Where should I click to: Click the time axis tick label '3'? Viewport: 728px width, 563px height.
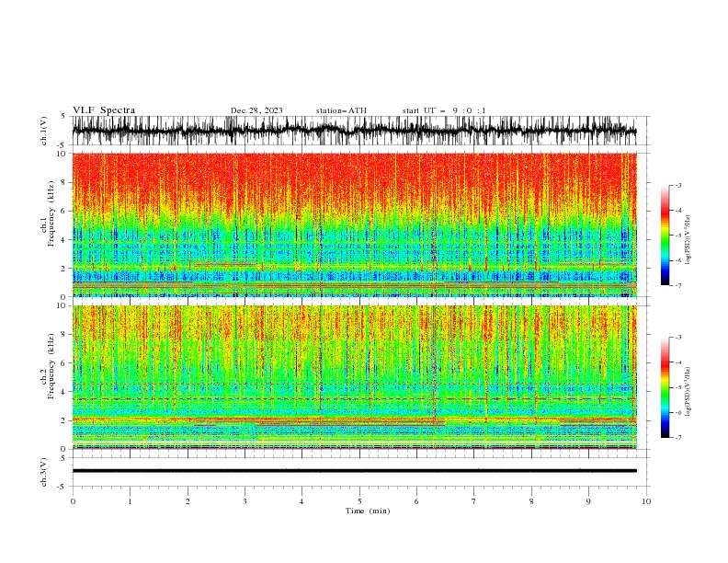click(x=245, y=501)
